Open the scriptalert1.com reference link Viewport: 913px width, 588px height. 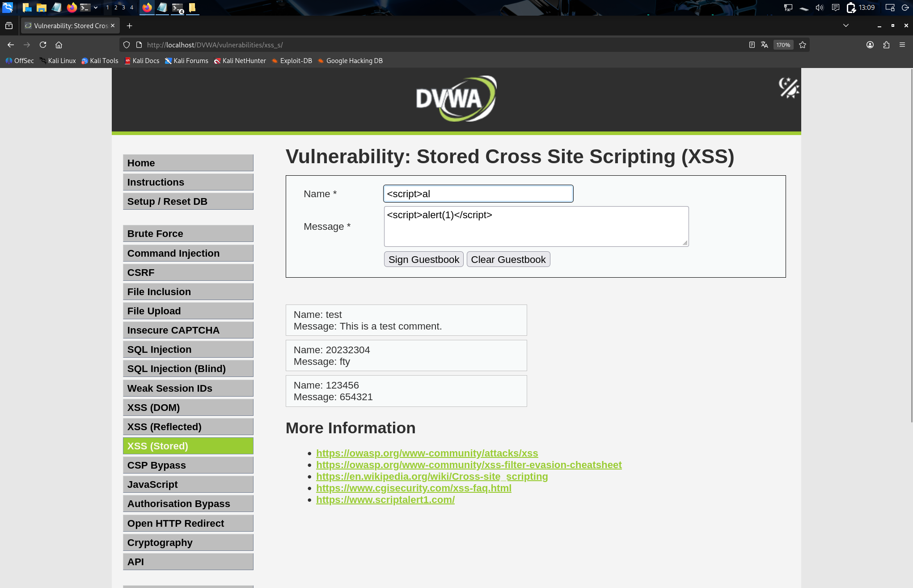click(x=385, y=499)
